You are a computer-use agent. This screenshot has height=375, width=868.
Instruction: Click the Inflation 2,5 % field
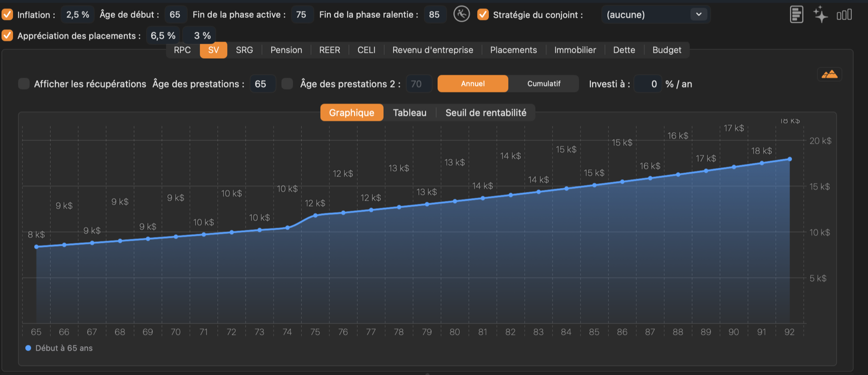(x=77, y=14)
